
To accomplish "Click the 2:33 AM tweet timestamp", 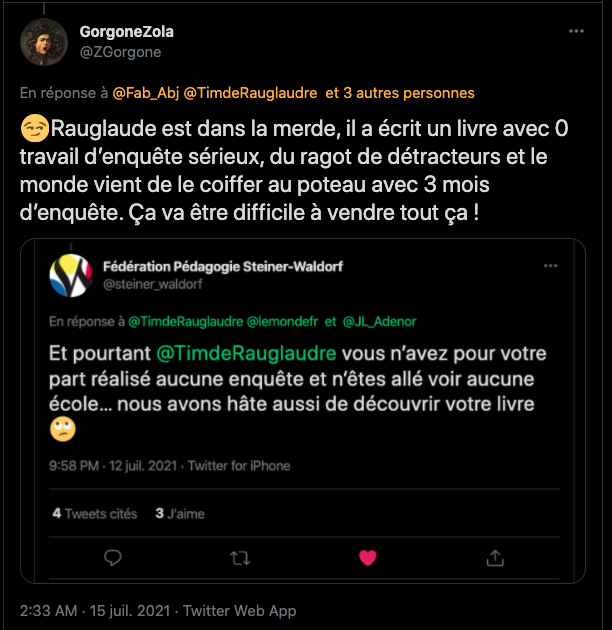I will pyautogui.click(x=50, y=610).
